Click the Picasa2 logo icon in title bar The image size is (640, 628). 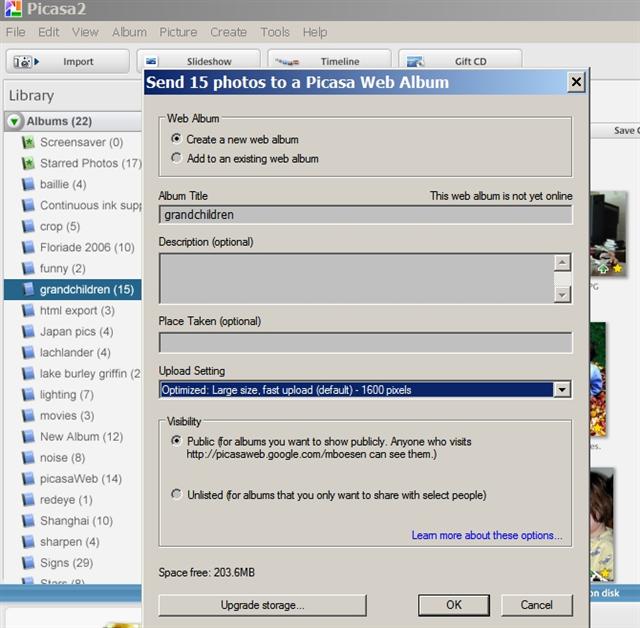pos(13,9)
